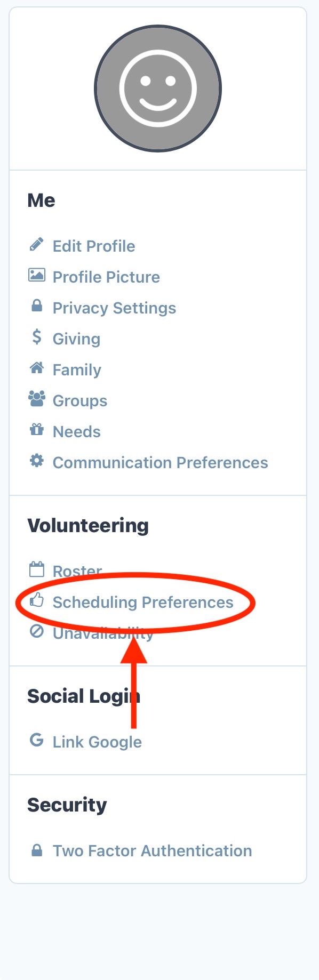Click the picture icon beside Profile Picture
This screenshot has width=319, height=980.
36,276
